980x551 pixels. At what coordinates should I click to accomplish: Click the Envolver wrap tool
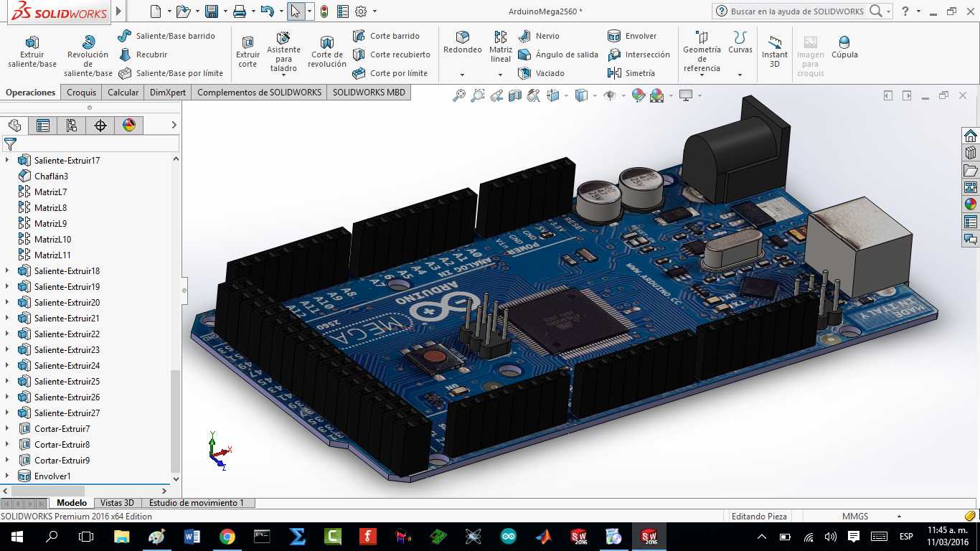(632, 36)
